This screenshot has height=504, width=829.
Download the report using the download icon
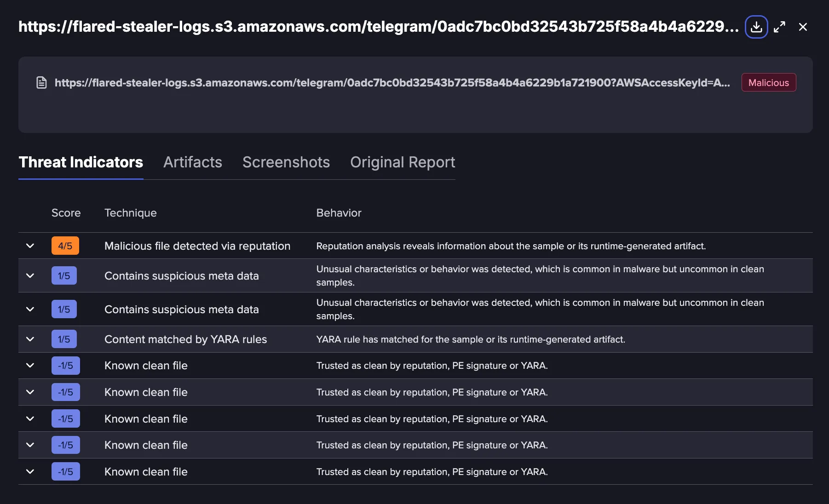coord(756,27)
